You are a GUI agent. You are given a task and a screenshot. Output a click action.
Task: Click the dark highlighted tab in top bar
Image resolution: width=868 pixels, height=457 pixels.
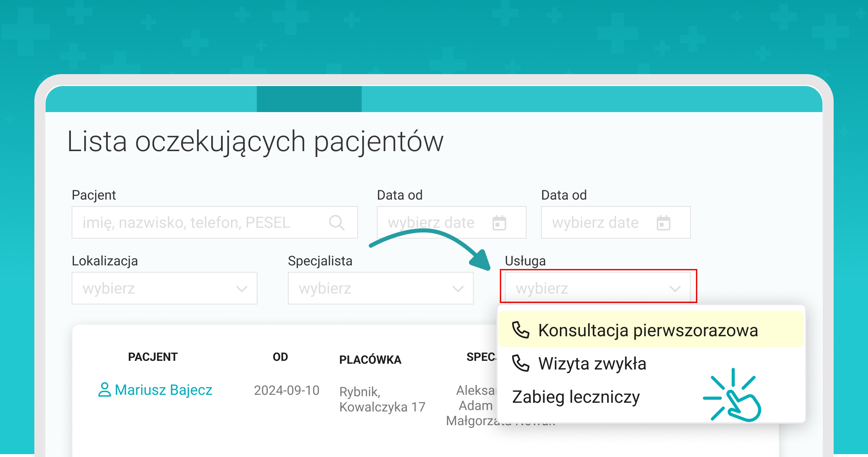tap(309, 99)
